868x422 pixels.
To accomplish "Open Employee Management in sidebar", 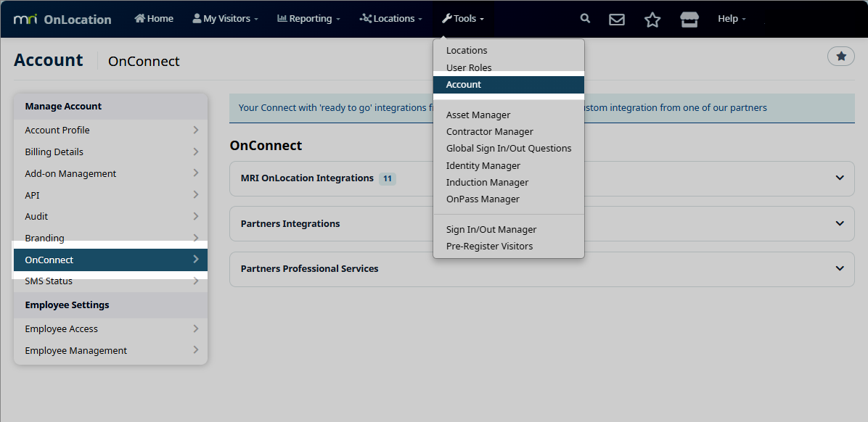I will coord(76,350).
